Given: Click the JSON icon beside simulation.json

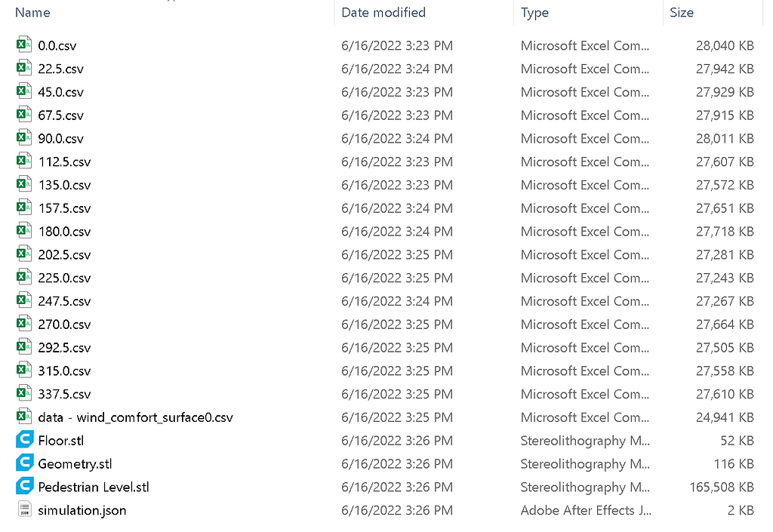Looking at the screenshot, I should click(23, 510).
